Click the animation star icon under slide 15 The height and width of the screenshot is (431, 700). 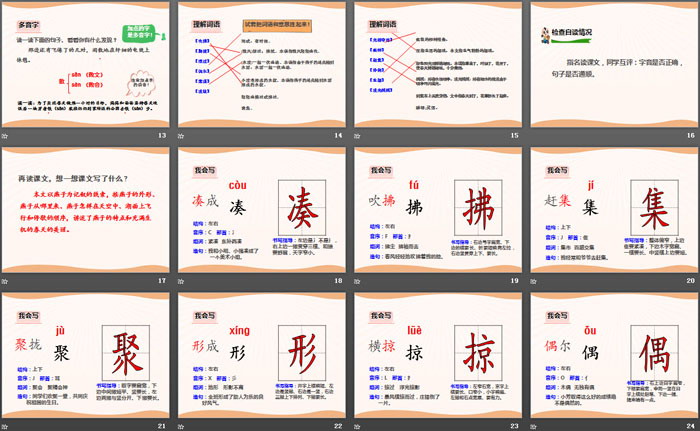point(357,136)
